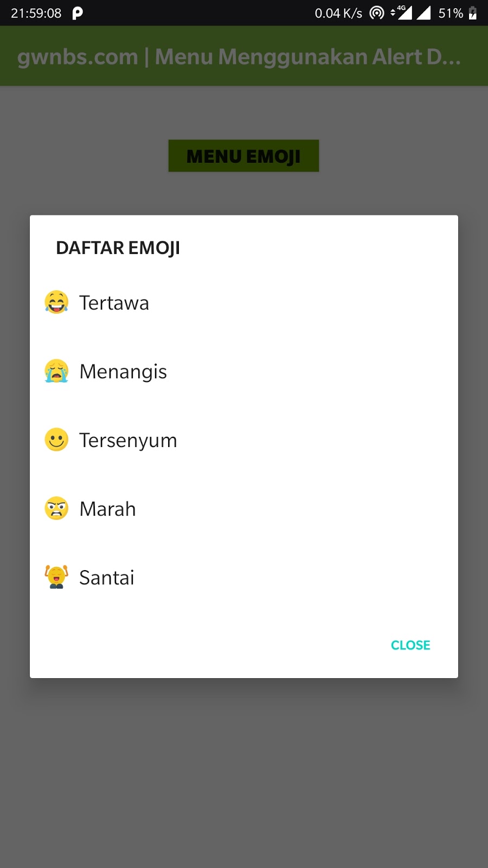Click the MENU EMOJI button
Image resolution: width=488 pixels, height=868 pixels.
pyautogui.click(x=243, y=156)
